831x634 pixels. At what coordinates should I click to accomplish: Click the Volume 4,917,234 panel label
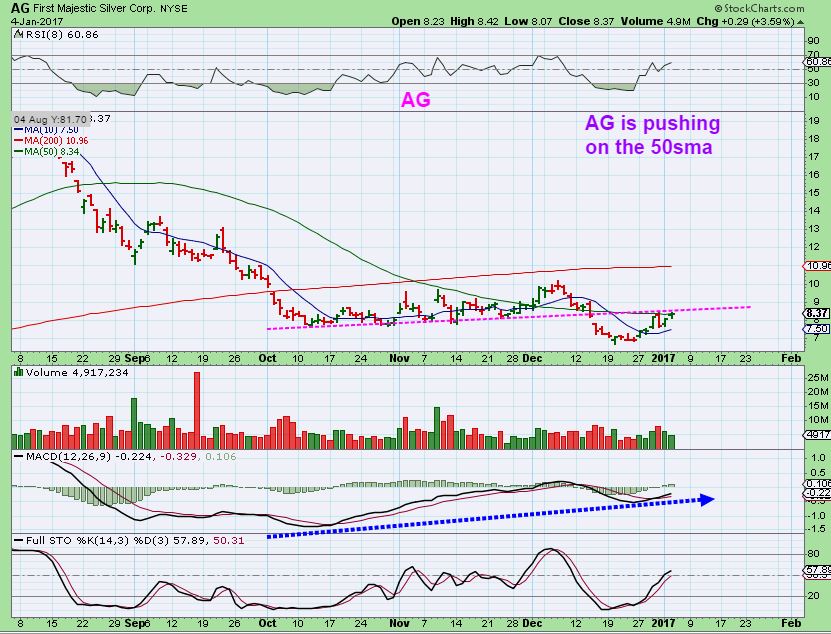[x=77, y=373]
